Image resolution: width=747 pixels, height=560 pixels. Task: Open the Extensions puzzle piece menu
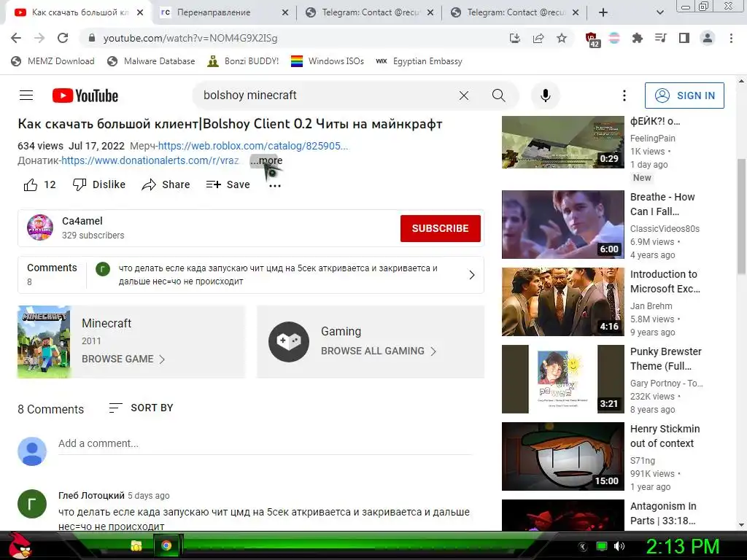tap(637, 38)
